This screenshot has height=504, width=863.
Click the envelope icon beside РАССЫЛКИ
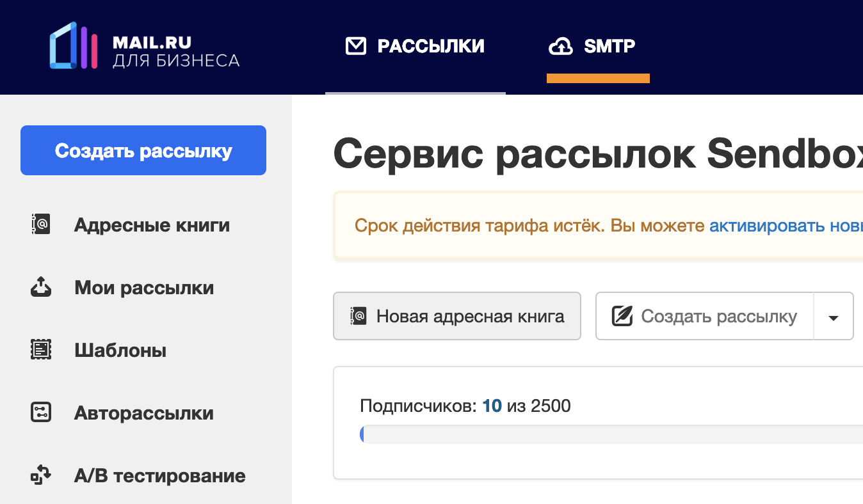356,46
